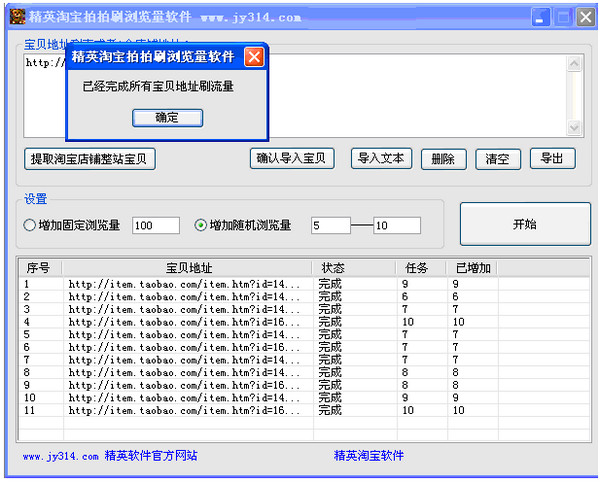Select row 6 URL in the list
The height and width of the screenshot is (483, 600).
tap(184, 348)
